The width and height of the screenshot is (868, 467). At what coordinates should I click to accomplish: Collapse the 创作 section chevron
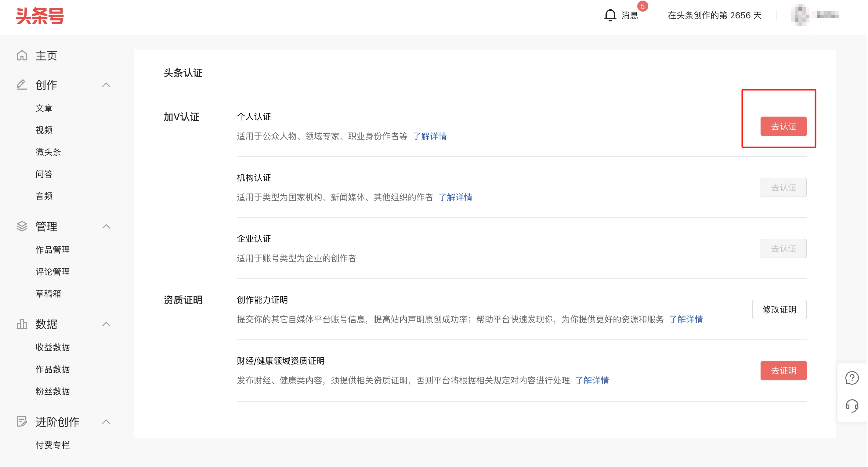[106, 85]
